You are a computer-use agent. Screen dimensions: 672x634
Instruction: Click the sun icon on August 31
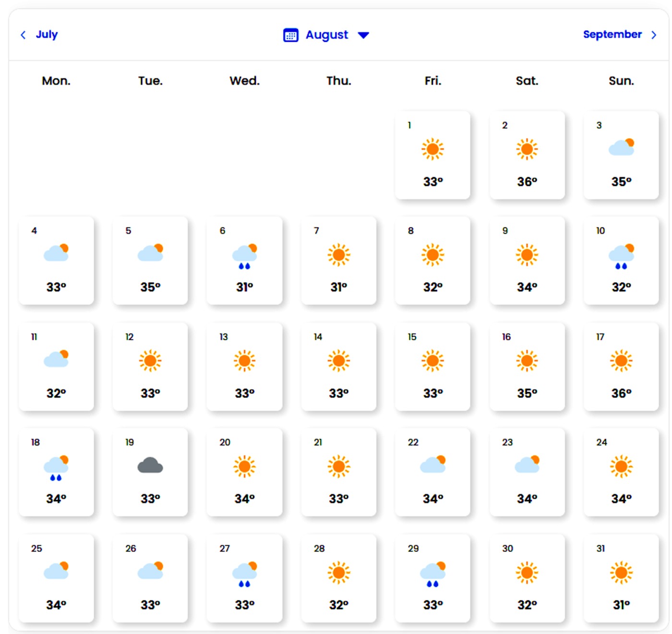click(x=621, y=572)
